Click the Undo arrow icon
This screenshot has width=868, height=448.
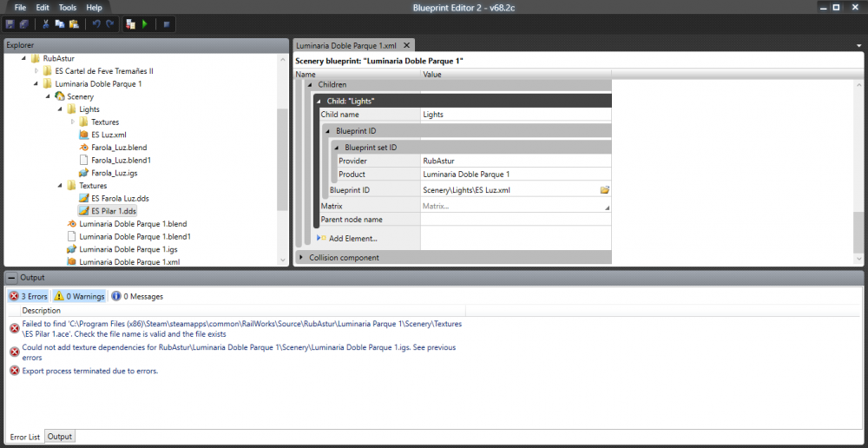click(x=96, y=23)
